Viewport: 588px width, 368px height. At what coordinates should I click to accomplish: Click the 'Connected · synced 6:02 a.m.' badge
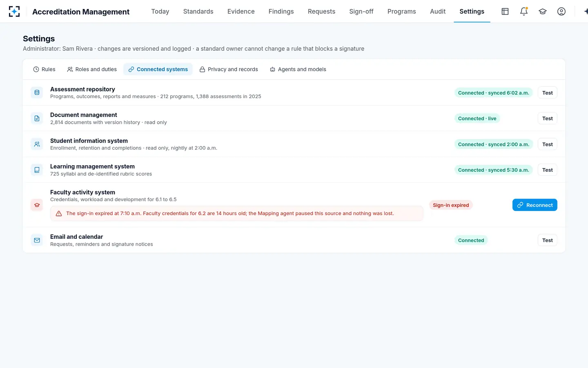pyautogui.click(x=494, y=93)
